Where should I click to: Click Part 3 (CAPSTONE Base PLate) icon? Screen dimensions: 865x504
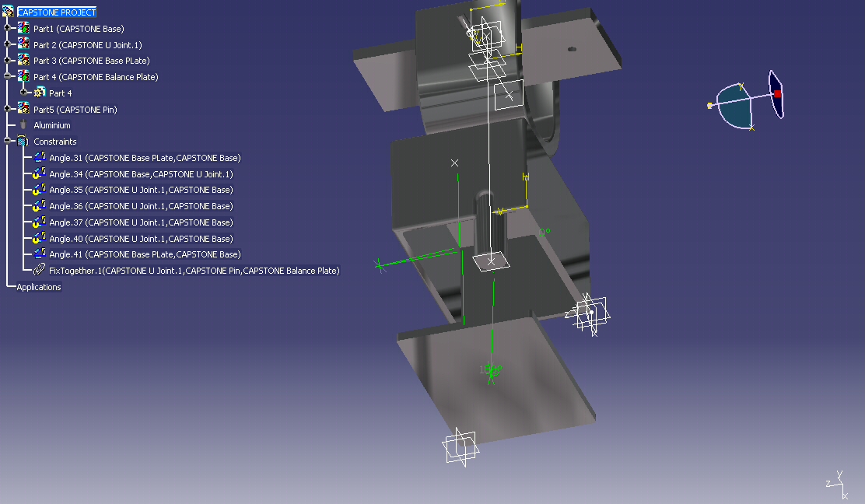coord(23,61)
